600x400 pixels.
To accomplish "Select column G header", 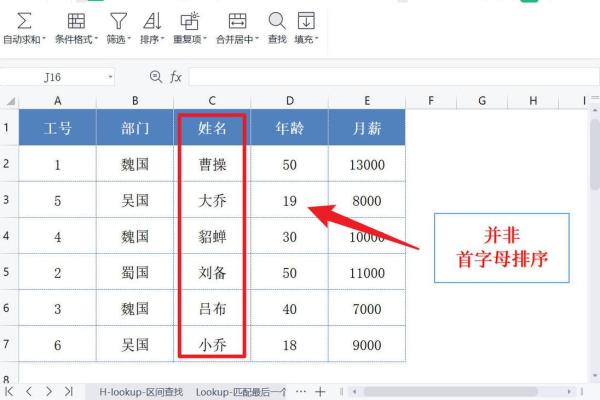I will point(482,101).
